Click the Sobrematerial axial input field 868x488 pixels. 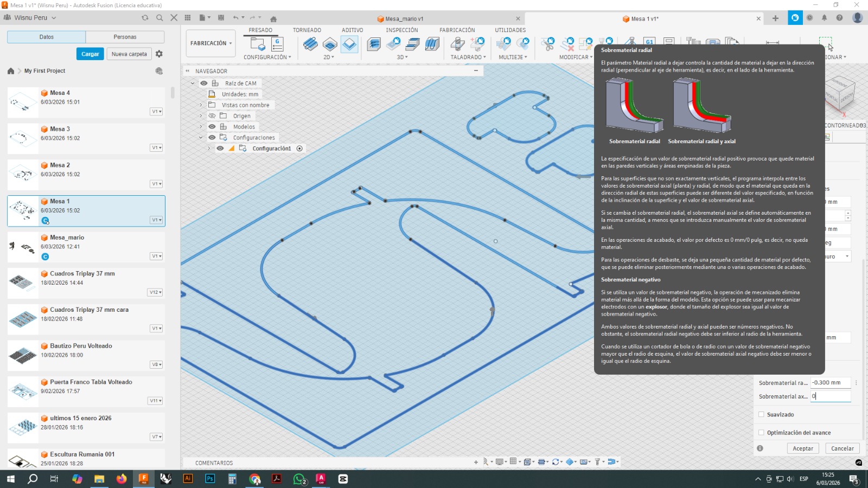click(x=831, y=396)
